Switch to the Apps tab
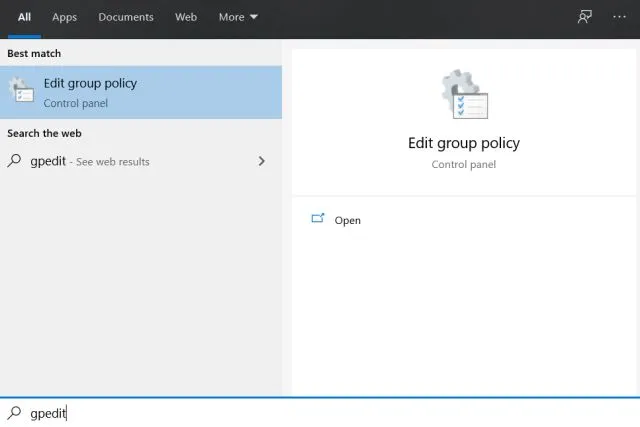Viewport: 640px width, 427px height. (x=65, y=17)
